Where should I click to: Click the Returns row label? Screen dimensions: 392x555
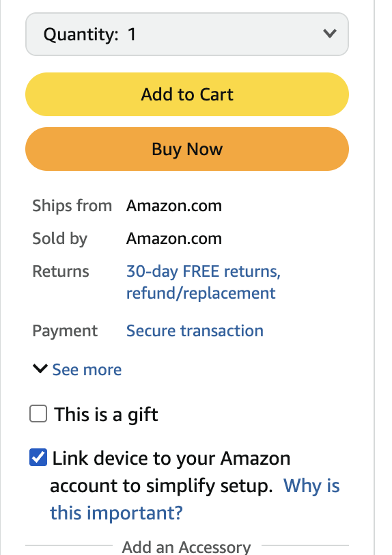[61, 271]
